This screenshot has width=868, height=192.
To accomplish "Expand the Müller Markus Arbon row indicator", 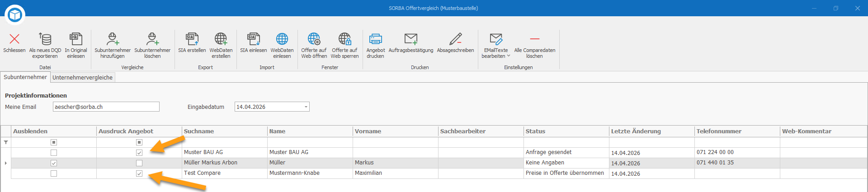I will (x=5, y=163).
